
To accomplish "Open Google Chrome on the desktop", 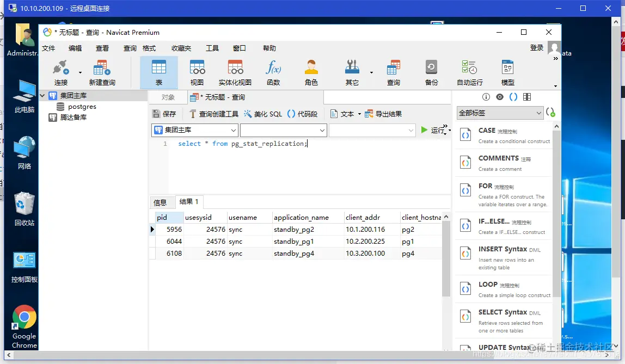I will (24, 328).
